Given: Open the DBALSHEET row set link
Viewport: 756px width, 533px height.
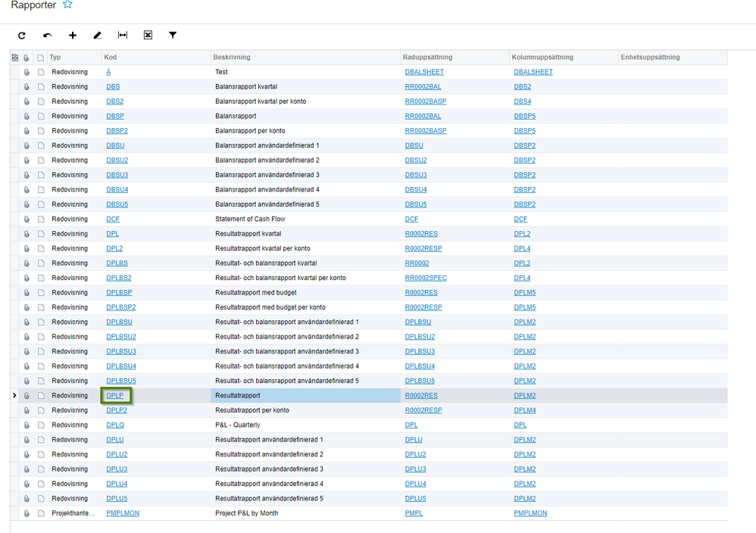Looking at the screenshot, I should point(424,73).
